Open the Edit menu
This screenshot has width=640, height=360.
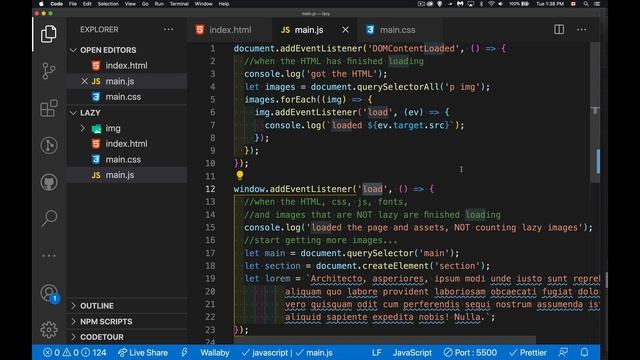click(x=87, y=4)
